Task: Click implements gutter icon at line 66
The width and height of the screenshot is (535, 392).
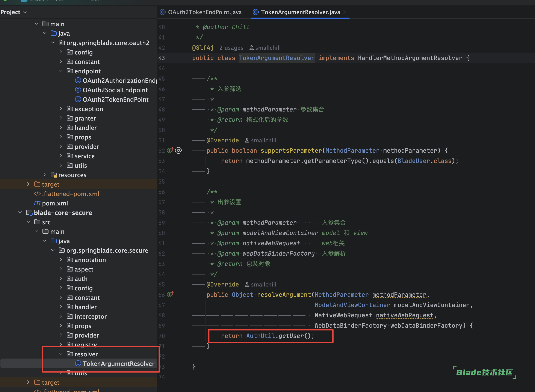Action: (x=170, y=294)
